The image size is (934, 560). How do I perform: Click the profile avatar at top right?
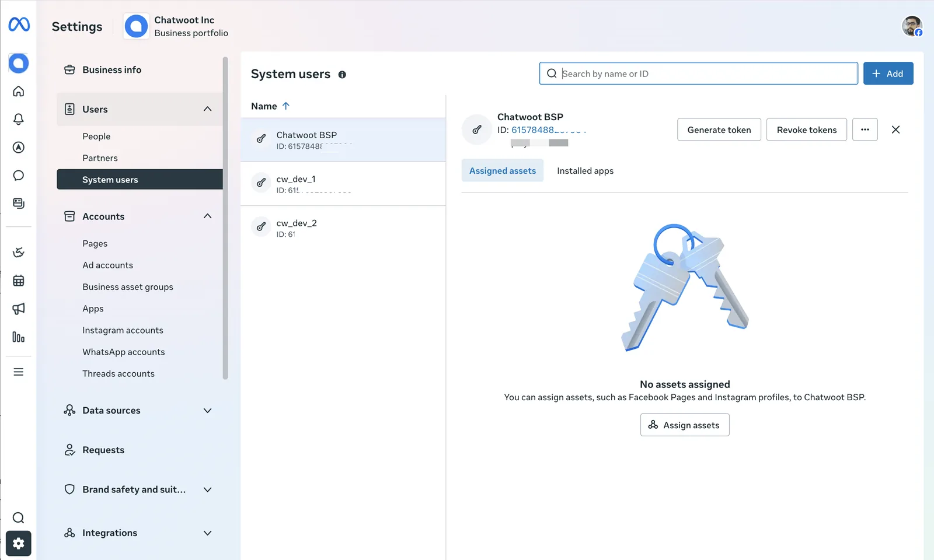click(912, 26)
